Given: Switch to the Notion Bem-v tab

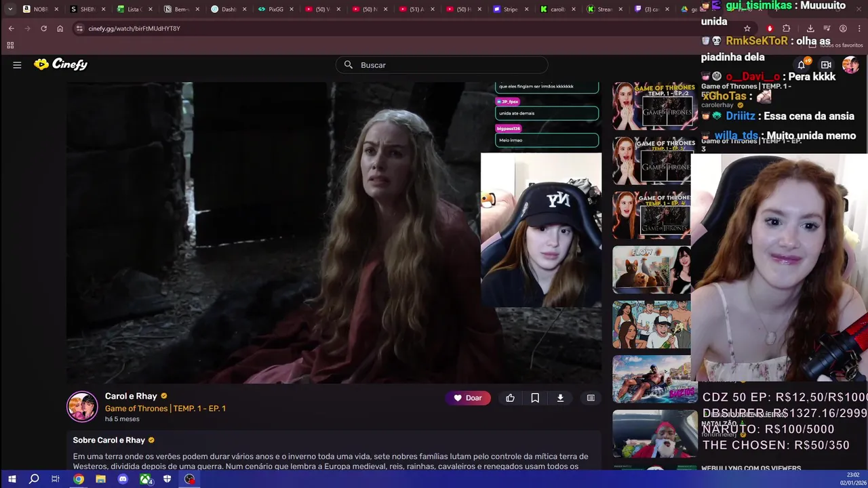Looking at the screenshot, I should pos(180,9).
